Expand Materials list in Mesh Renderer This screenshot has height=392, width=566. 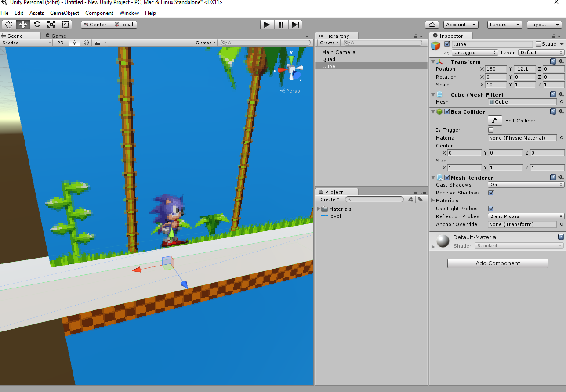tap(433, 201)
